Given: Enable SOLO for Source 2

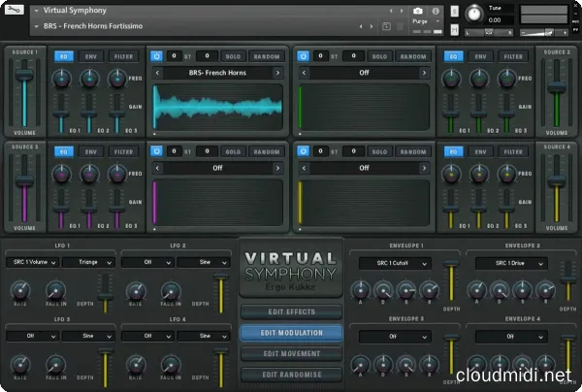Looking at the screenshot, I should coord(379,56).
